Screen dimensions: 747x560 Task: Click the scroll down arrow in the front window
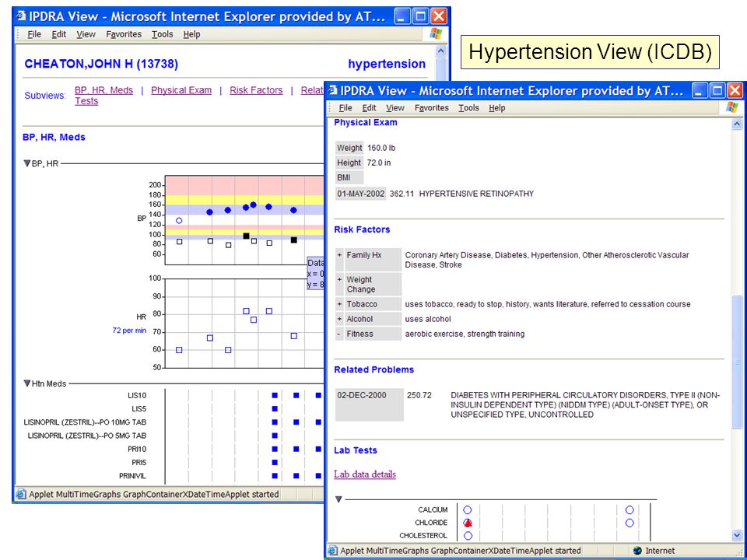pos(737,535)
